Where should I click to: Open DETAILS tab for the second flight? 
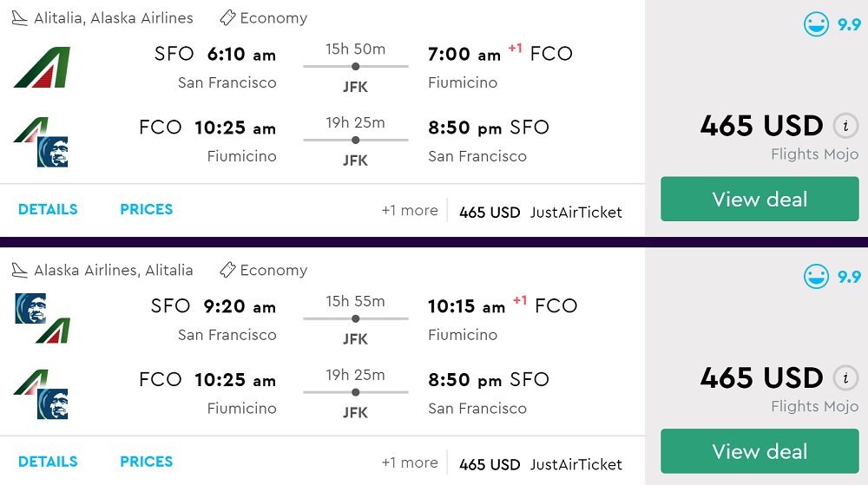48,462
